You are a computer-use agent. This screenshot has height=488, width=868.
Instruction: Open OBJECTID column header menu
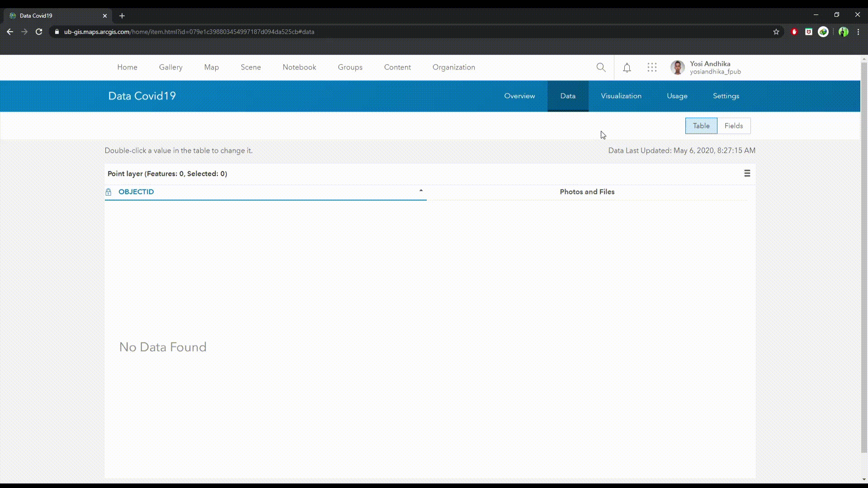click(136, 192)
